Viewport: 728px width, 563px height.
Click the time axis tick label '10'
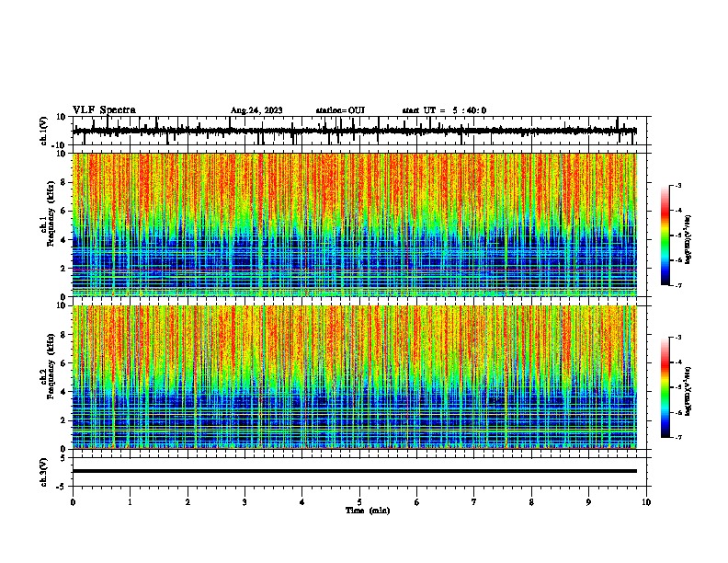[x=646, y=502]
